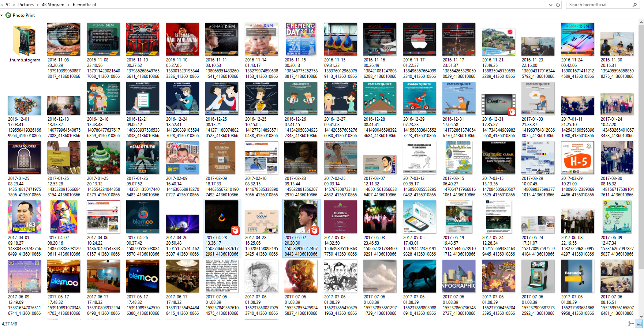The width and height of the screenshot is (644, 328).
Task: Go to 4K Stogram in the breadcrumb
Action: (x=53, y=5)
